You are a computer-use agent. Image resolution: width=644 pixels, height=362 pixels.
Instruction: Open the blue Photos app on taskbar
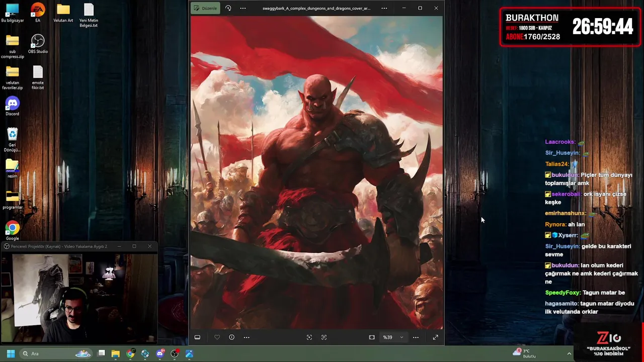(189, 353)
